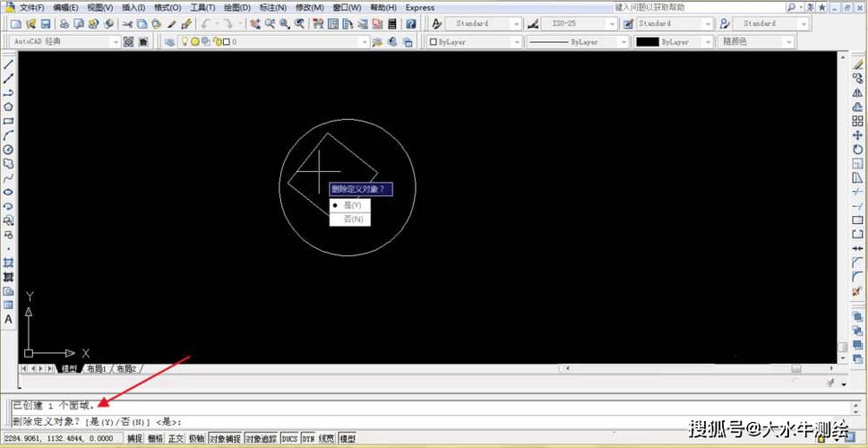Select the Rotate tool

(x=857, y=149)
